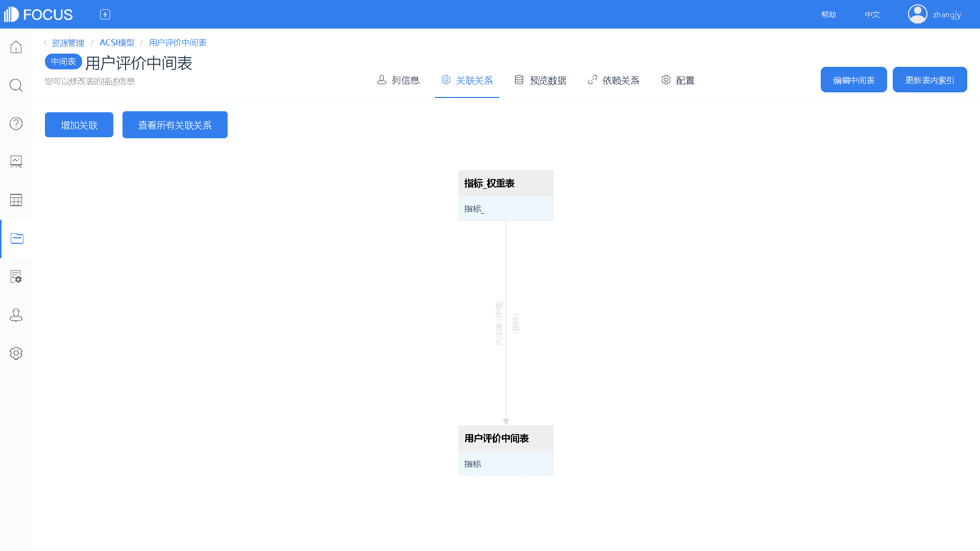Open the question mark help icon in sidebar
The width and height of the screenshot is (980, 551).
pyautogui.click(x=16, y=123)
